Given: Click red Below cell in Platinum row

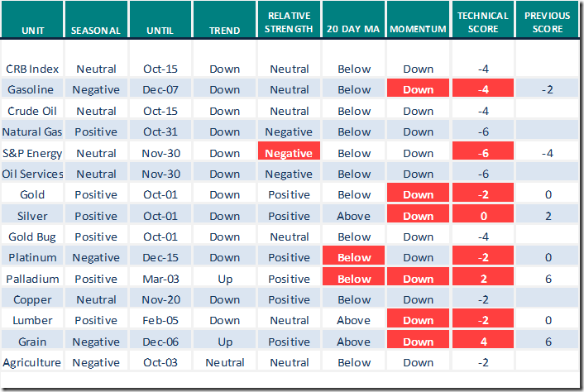Looking at the screenshot, I should [354, 258].
